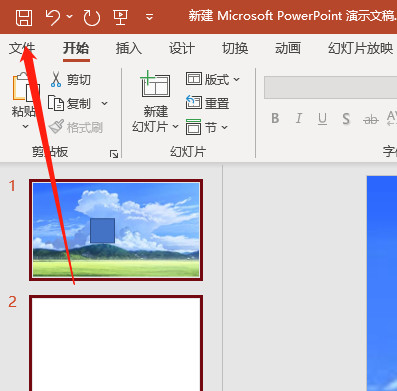Toggle Underline formatting button
This screenshot has height=391, width=397.
click(322, 119)
